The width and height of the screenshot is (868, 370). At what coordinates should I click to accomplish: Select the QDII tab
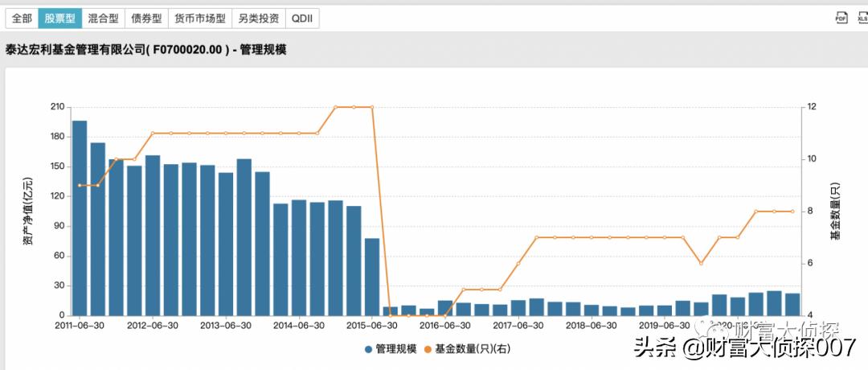(x=302, y=18)
